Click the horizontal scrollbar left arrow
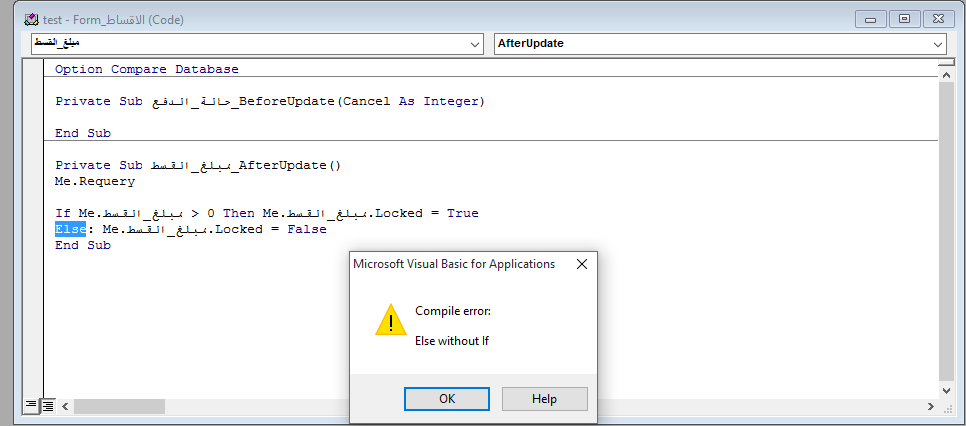This screenshot has width=966, height=426. click(x=65, y=406)
